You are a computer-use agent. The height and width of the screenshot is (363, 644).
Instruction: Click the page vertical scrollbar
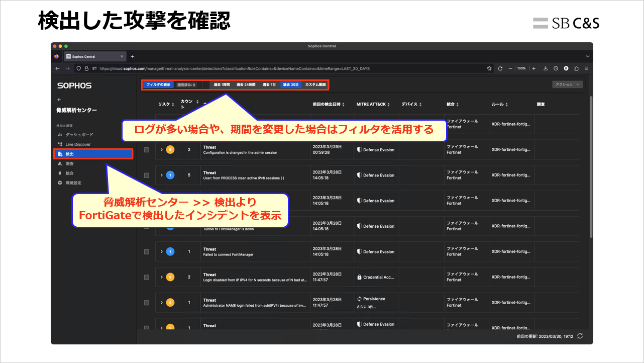coord(591,166)
